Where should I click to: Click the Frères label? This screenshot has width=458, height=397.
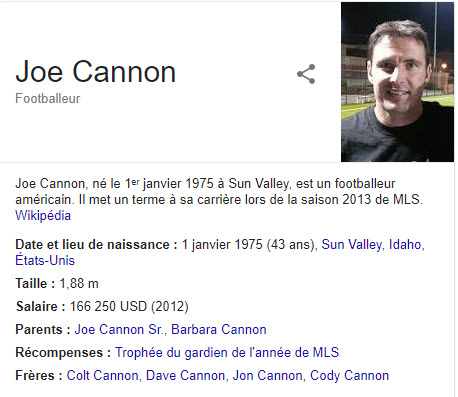[39, 375]
